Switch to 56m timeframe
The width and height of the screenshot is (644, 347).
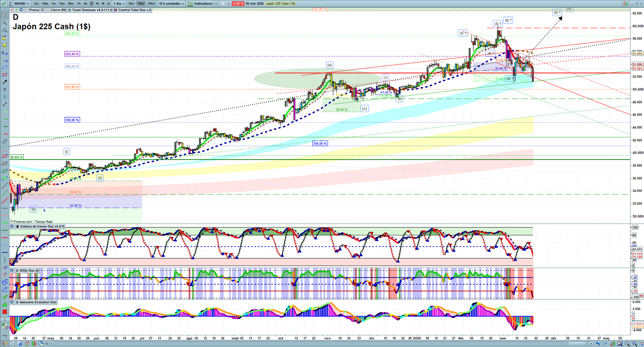71,4
